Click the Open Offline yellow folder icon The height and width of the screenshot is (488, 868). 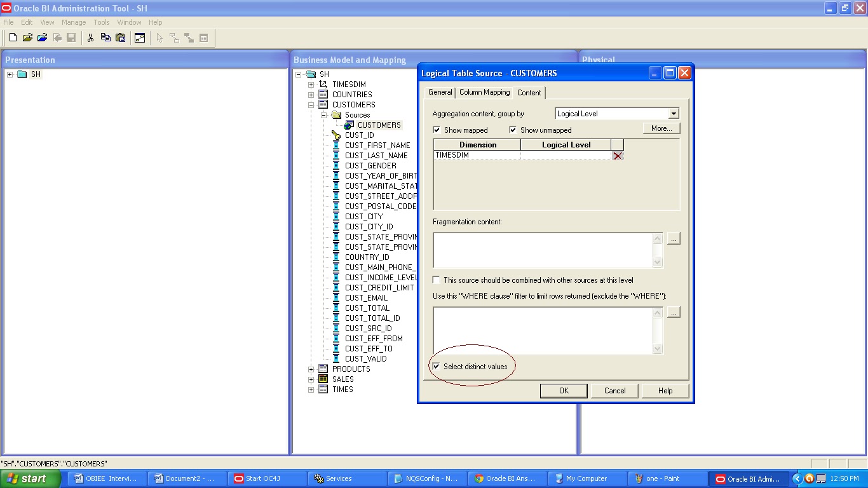pyautogui.click(x=27, y=38)
